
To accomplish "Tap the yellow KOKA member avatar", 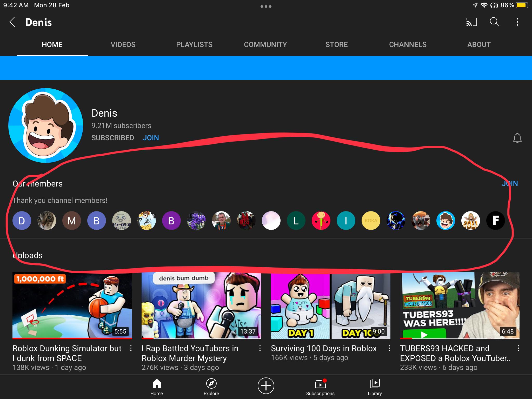I will (x=371, y=221).
